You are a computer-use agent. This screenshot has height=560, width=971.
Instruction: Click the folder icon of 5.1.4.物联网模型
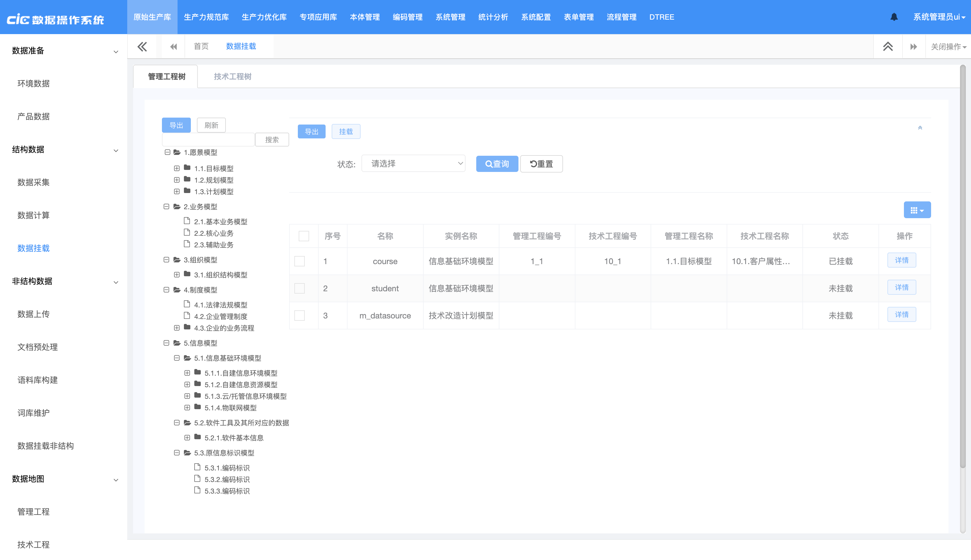(x=198, y=407)
